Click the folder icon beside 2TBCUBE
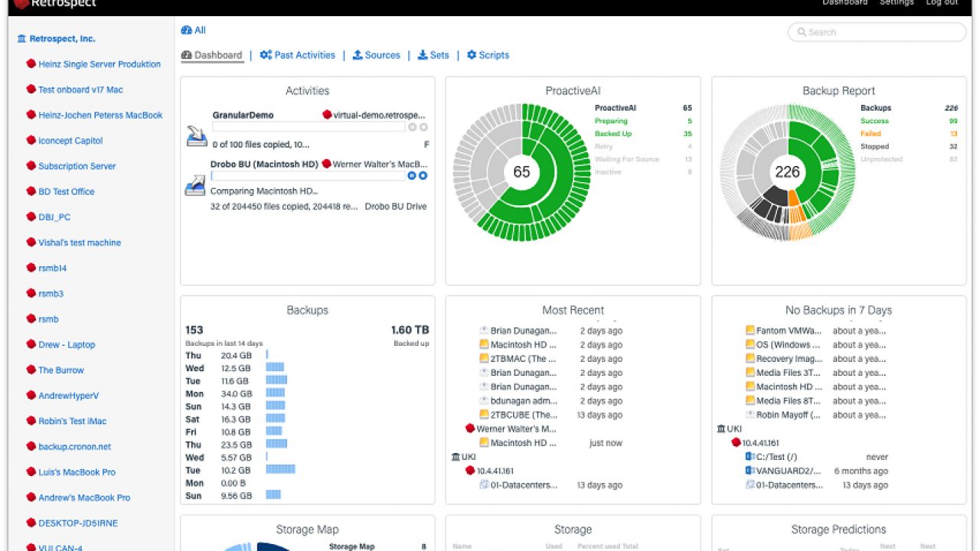This screenshot has height=551, width=980. (x=484, y=415)
